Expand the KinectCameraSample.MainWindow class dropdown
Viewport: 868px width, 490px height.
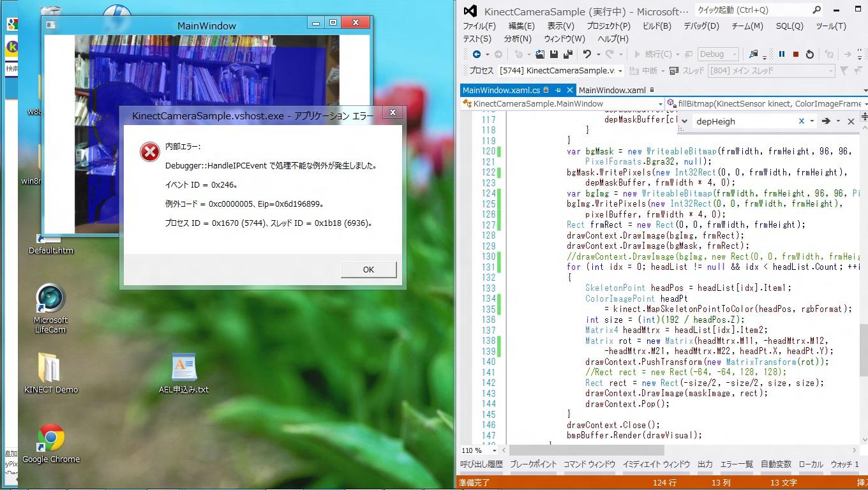[660, 103]
